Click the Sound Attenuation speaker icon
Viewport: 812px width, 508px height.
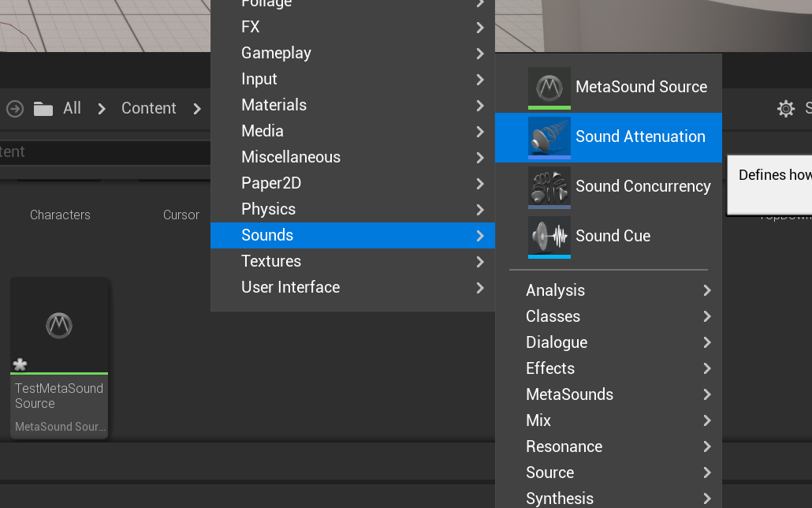pos(549,136)
